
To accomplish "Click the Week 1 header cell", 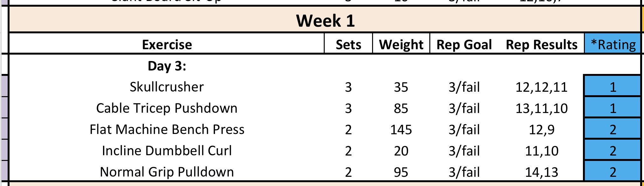I will click(325, 21).
